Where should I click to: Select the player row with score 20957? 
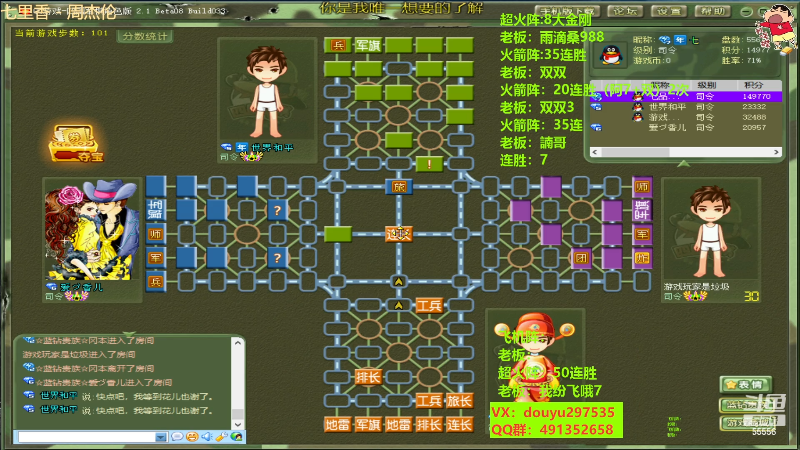[686, 128]
